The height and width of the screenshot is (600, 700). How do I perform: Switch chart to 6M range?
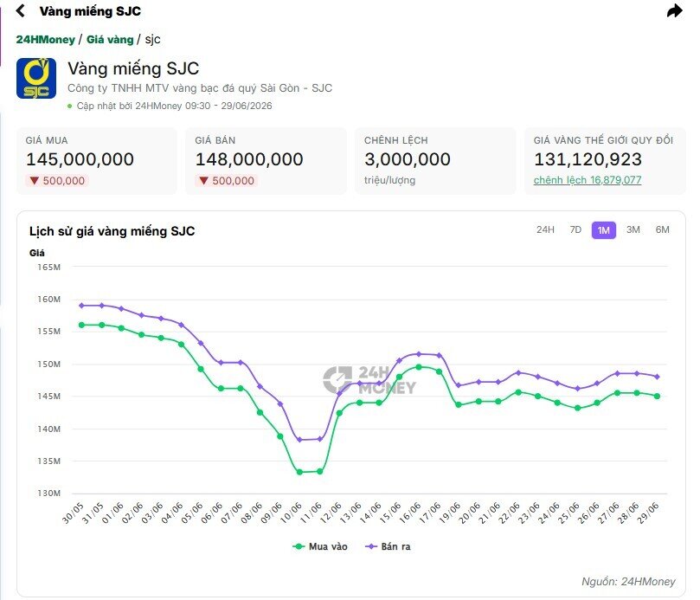pyautogui.click(x=662, y=229)
